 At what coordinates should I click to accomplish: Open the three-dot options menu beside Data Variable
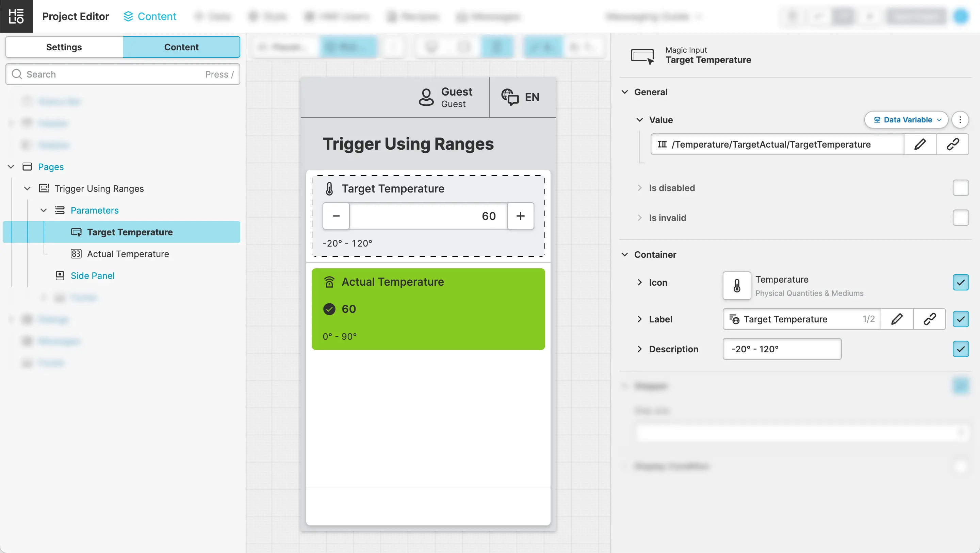pyautogui.click(x=960, y=120)
